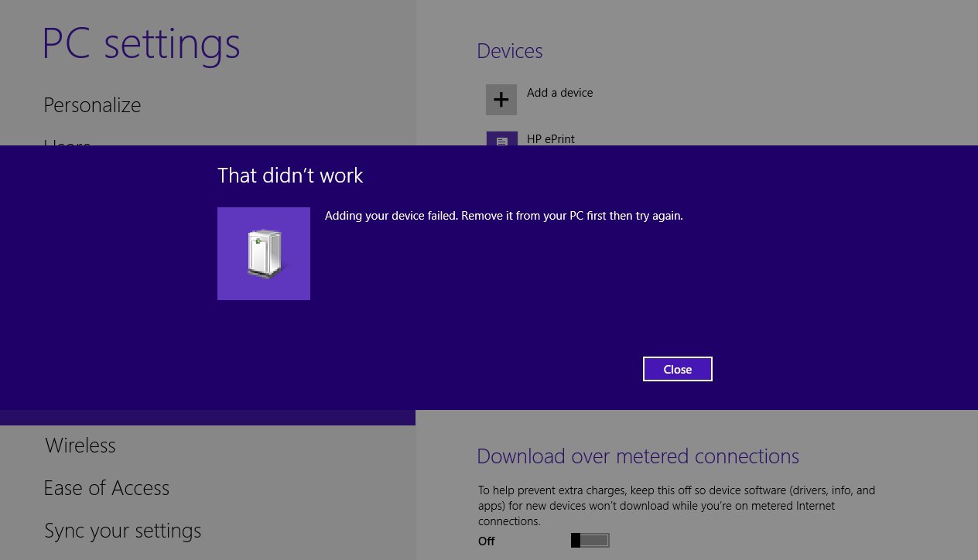Open the partially hidden Users category

coord(67,143)
